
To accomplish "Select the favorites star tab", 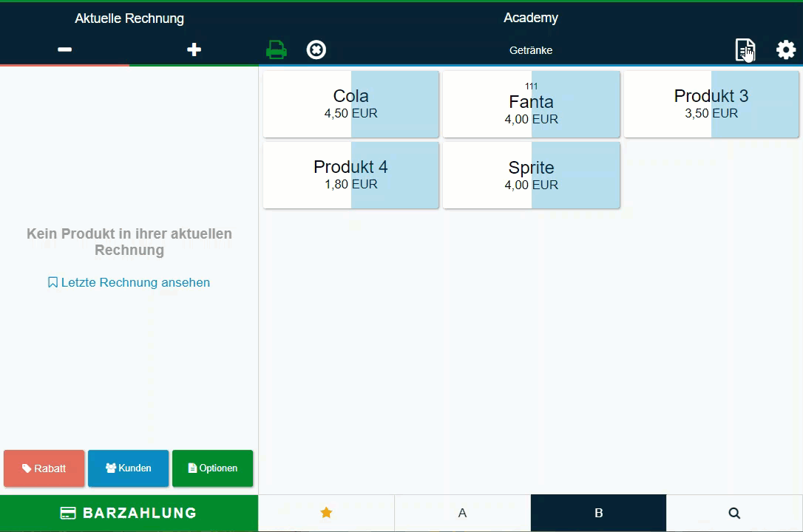I will pyautogui.click(x=326, y=513).
